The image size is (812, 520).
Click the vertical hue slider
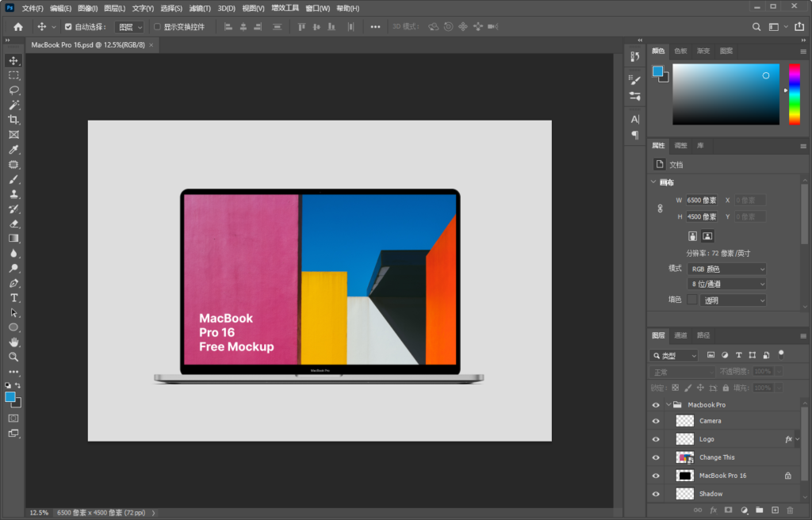[x=795, y=94]
